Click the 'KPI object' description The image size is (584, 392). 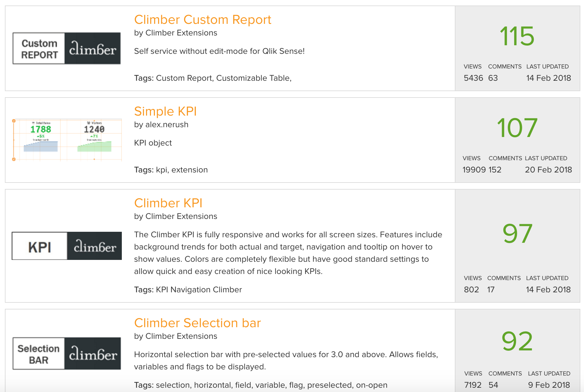[153, 143]
